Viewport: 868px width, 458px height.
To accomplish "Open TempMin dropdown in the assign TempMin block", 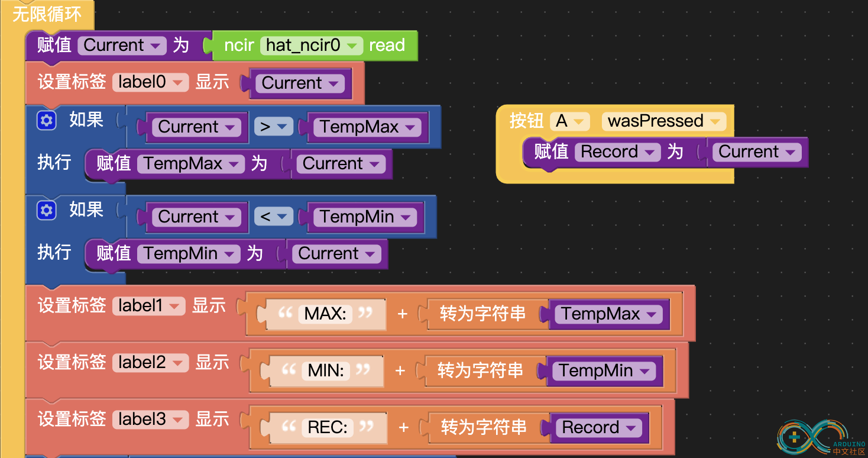I will tap(188, 254).
